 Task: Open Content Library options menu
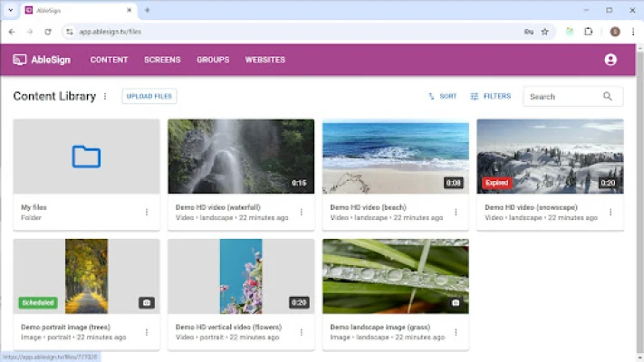[105, 96]
